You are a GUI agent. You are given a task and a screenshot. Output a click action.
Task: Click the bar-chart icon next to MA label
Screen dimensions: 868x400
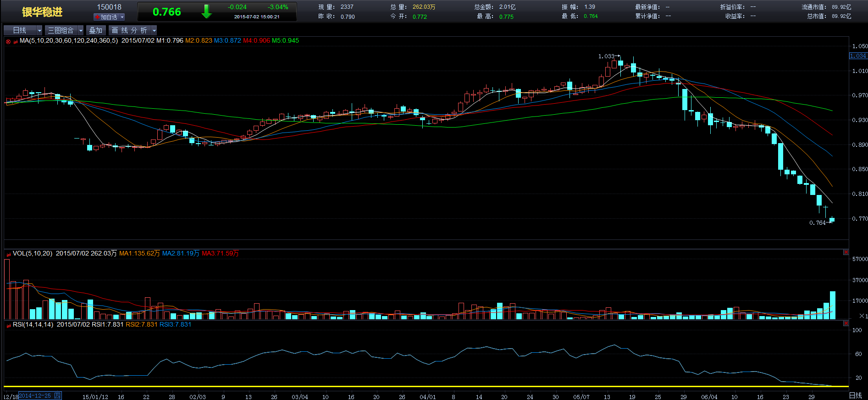pyautogui.click(x=15, y=41)
